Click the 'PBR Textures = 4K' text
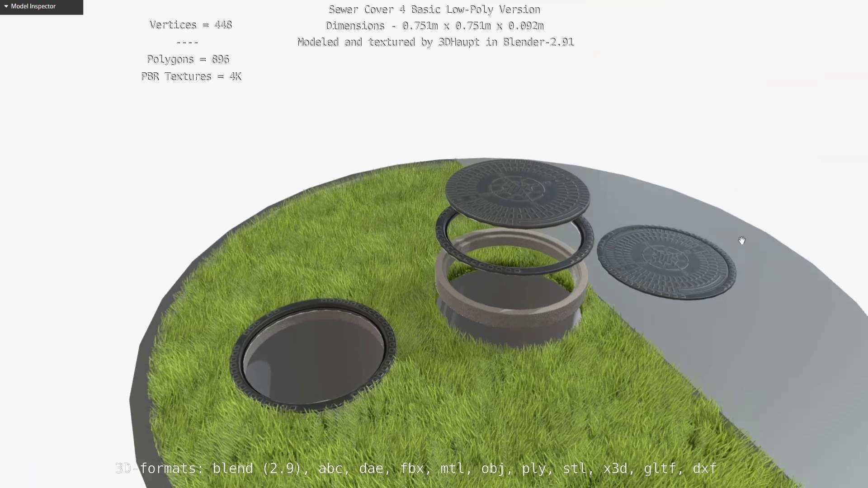868x488 pixels. click(x=191, y=76)
